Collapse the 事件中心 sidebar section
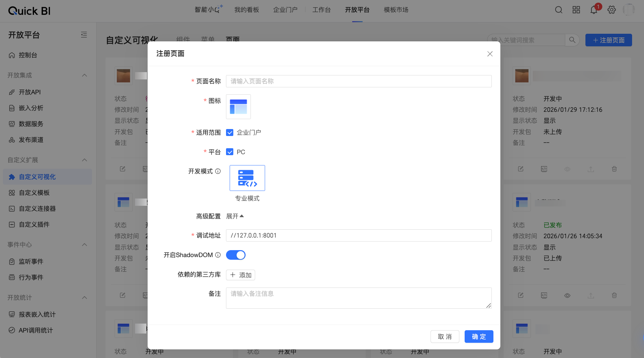The image size is (644, 358). point(84,245)
